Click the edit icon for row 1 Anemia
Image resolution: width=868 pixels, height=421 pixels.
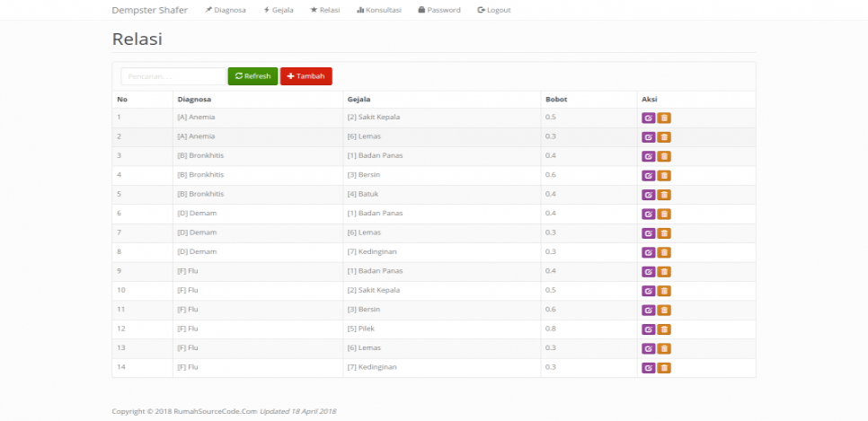coord(648,118)
